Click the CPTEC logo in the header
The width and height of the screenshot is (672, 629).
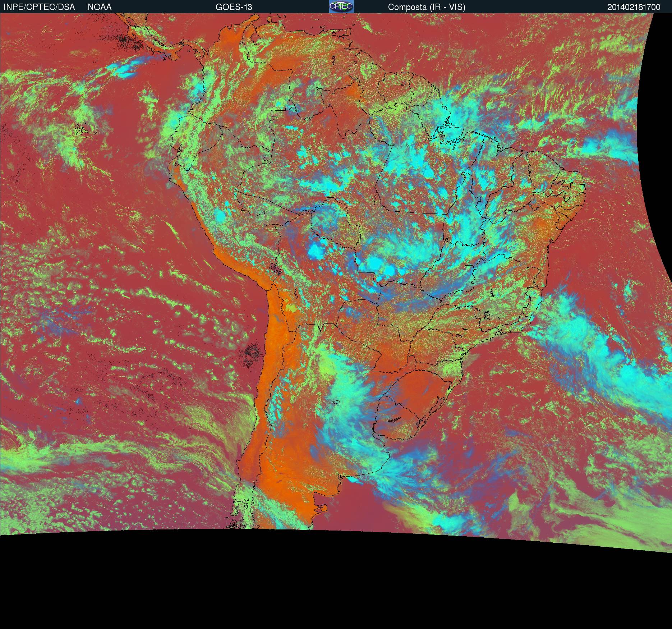[x=341, y=6]
